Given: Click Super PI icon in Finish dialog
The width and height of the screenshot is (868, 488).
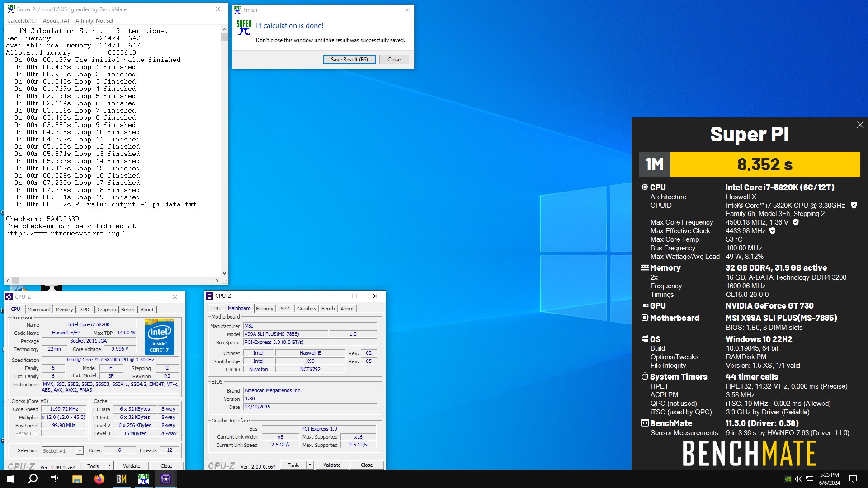Looking at the screenshot, I should point(244,27).
